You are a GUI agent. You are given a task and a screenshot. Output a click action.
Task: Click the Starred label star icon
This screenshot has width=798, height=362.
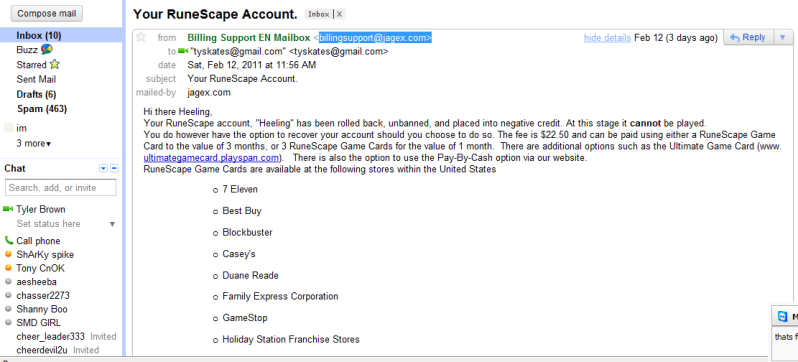[54, 65]
